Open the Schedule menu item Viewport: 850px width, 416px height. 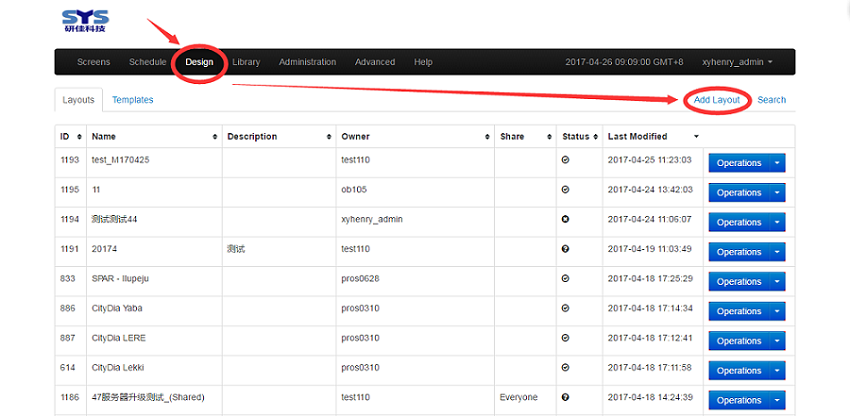pyautogui.click(x=147, y=62)
